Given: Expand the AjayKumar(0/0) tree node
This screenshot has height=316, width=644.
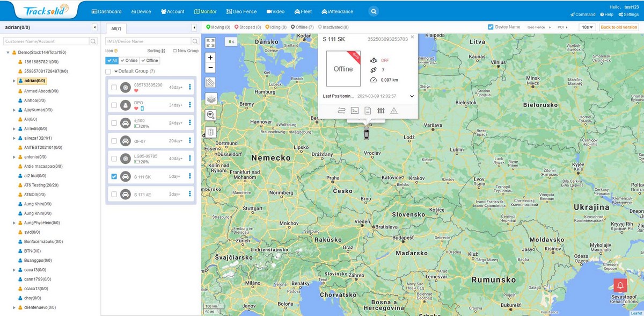Looking at the screenshot, I should (x=14, y=110).
